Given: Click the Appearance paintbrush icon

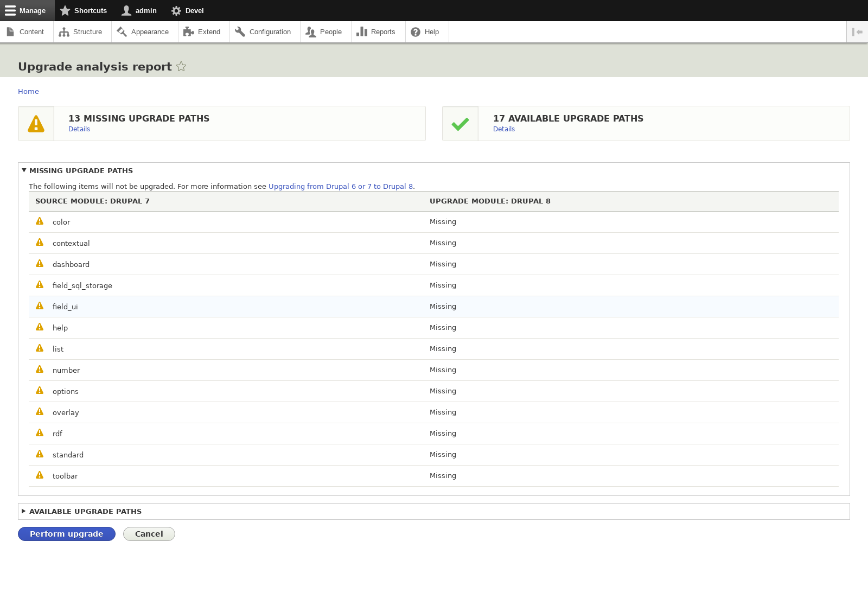Looking at the screenshot, I should pyautogui.click(x=122, y=32).
